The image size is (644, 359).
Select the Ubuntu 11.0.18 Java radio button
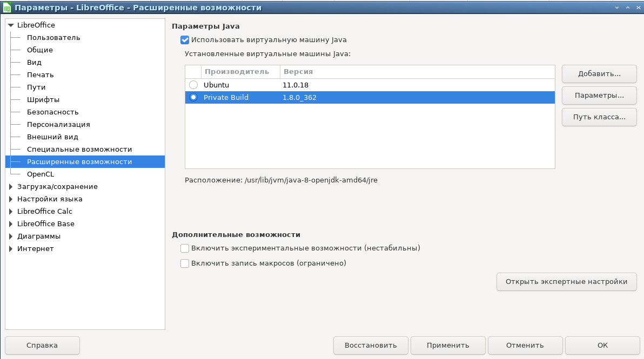click(193, 85)
